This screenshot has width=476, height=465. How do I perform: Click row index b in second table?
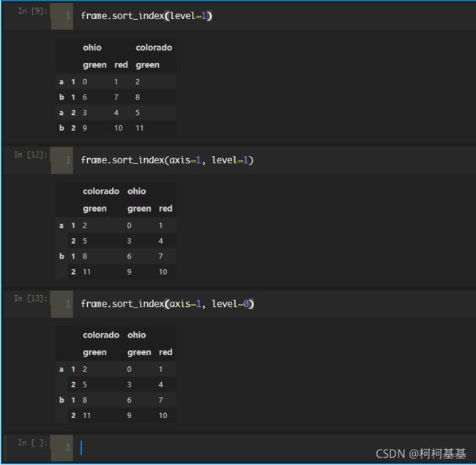point(62,256)
